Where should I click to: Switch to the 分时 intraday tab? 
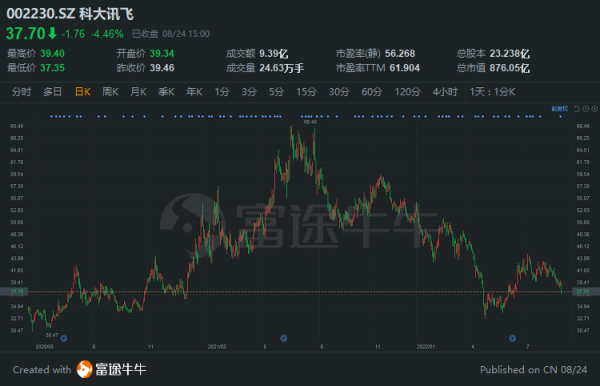pyautogui.click(x=21, y=92)
